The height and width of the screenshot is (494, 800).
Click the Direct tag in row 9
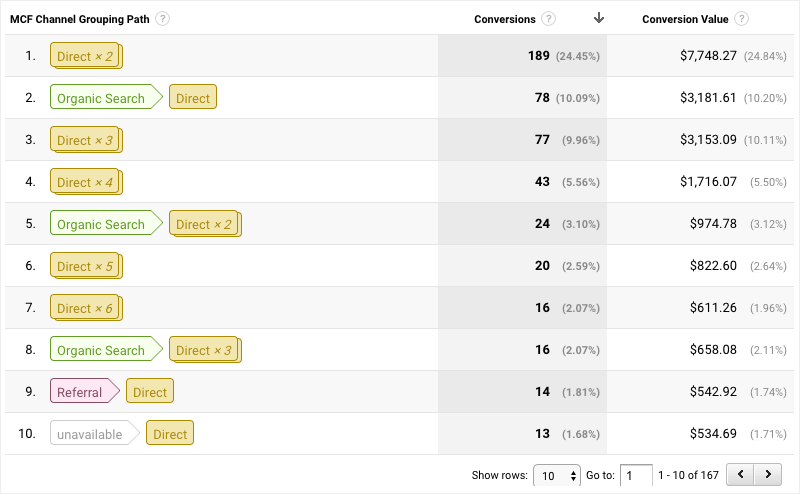pyautogui.click(x=150, y=392)
